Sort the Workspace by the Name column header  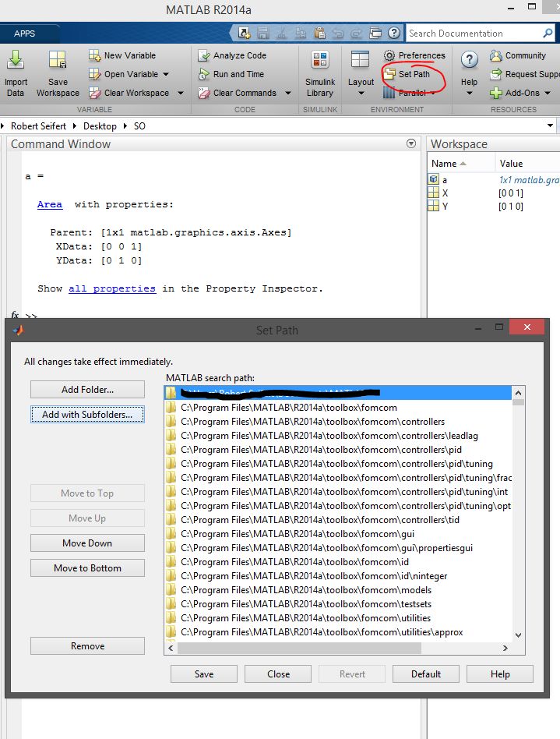[460, 164]
